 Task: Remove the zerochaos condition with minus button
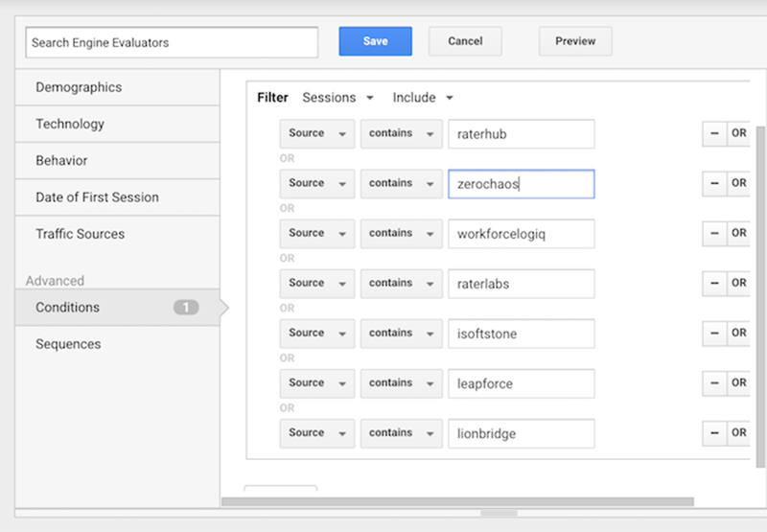point(714,183)
